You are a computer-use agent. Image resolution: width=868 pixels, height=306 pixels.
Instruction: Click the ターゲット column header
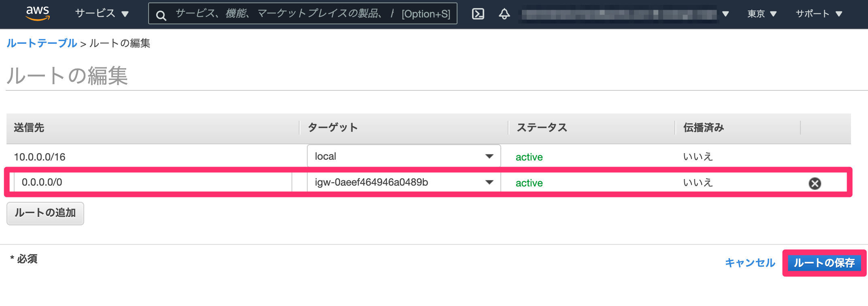coord(333,128)
